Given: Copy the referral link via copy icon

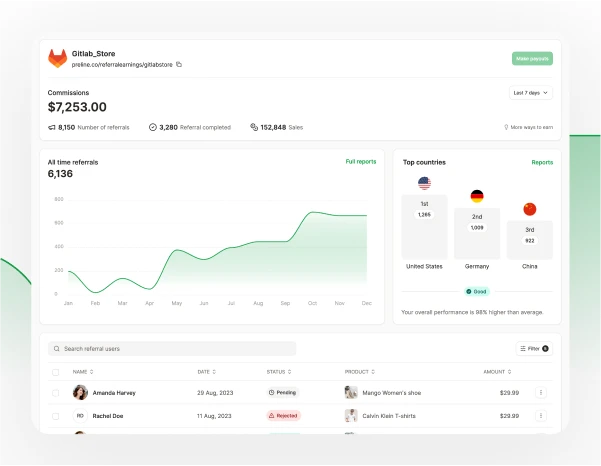Looking at the screenshot, I should [179, 64].
